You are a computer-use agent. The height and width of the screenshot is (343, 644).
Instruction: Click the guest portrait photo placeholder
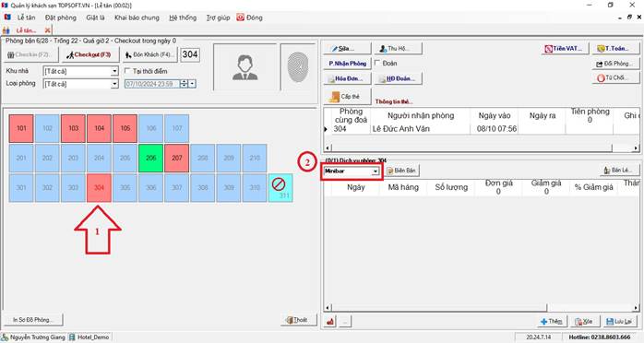[245, 67]
